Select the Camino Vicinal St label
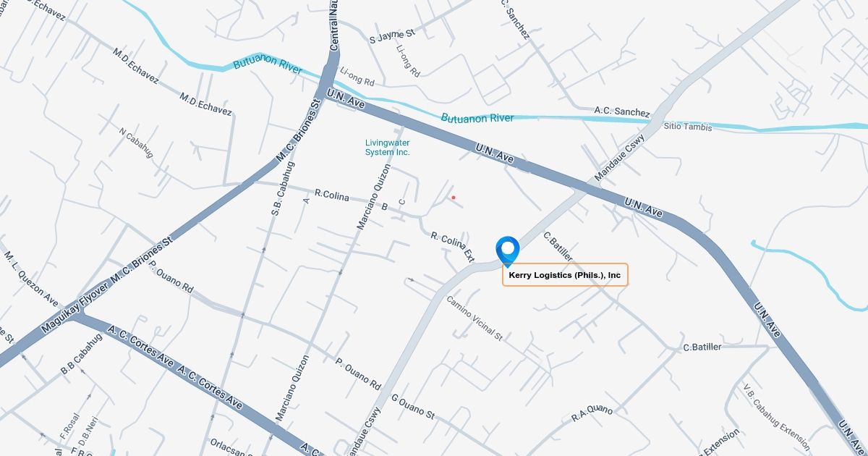The width and height of the screenshot is (868, 456). pyautogui.click(x=474, y=318)
